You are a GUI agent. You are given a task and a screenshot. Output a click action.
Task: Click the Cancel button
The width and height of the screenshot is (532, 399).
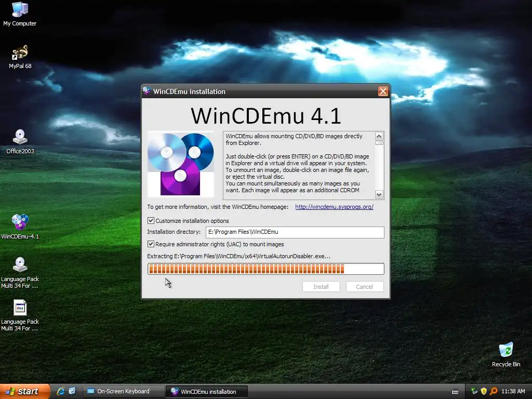(365, 287)
